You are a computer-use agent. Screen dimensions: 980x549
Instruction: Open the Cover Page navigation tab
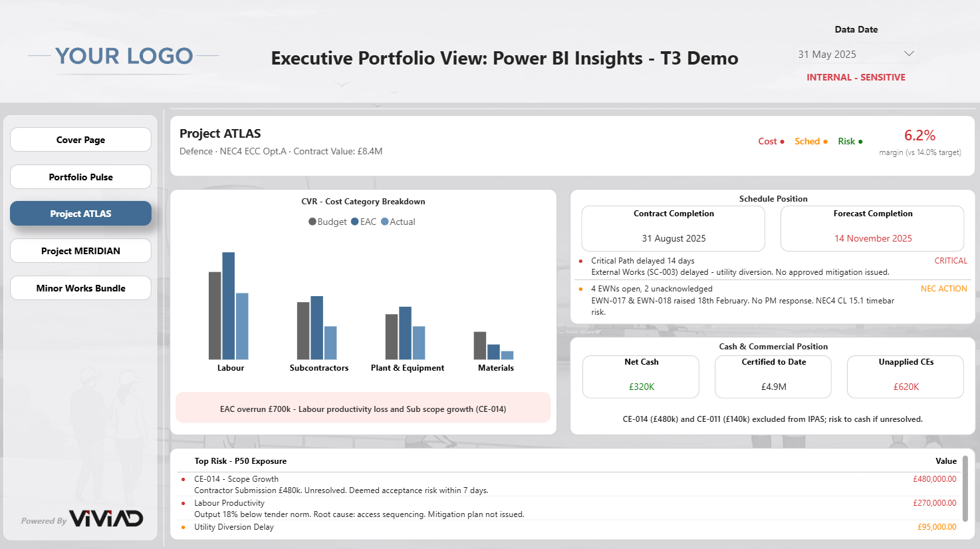80,140
